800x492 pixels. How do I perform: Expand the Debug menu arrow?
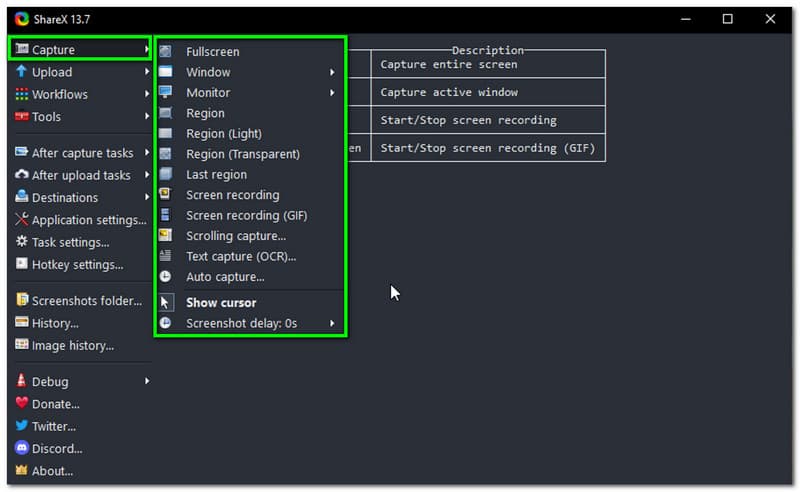(x=146, y=381)
